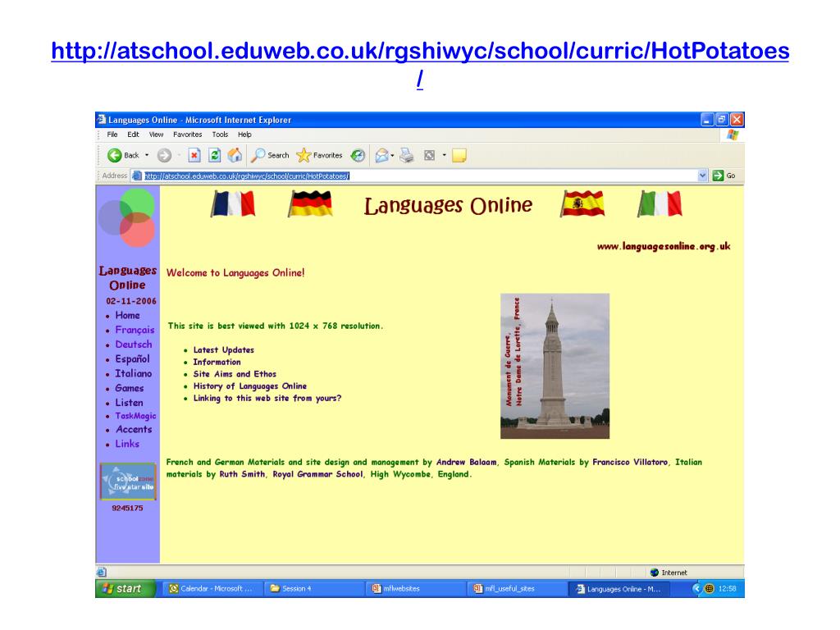Screen dimensions: 840x630
Task: Click the German flag icon
Action: [x=310, y=204]
